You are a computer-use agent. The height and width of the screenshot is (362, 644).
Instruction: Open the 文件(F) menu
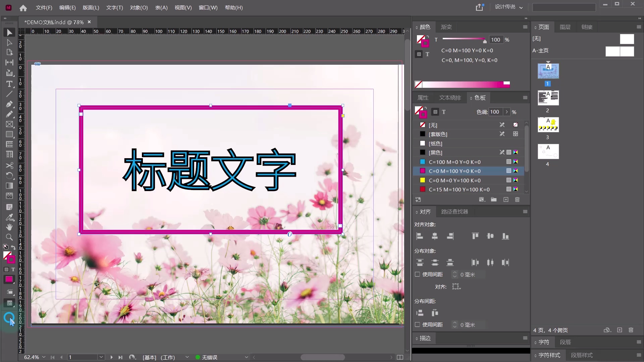(x=44, y=8)
